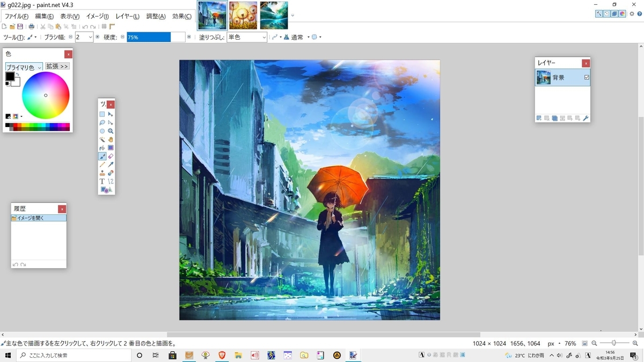644x362 pixels.
Task: Open the 塗りつぶし fill style dropdown
Action: coord(266,37)
